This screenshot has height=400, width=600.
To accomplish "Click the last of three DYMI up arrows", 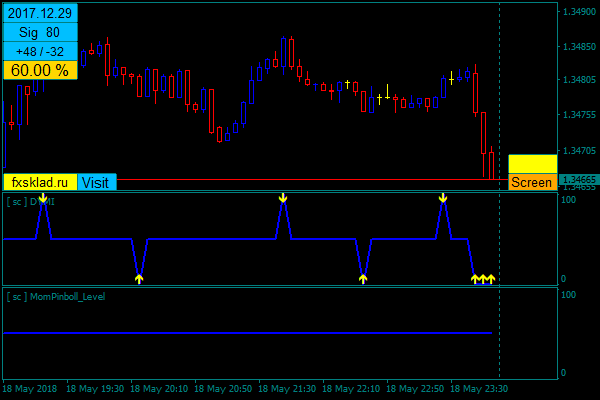I will pos(491,279).
